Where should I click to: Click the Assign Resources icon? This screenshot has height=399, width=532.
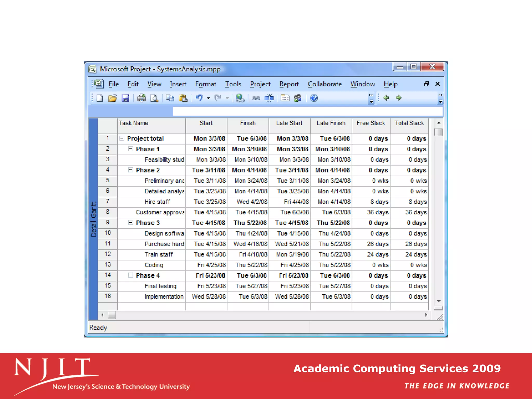tap(298, 98)
